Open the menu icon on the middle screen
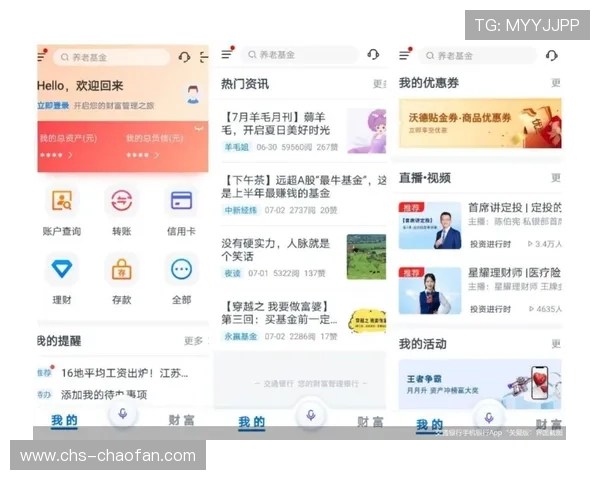This screenshot has width=600, height=480. (228, 54)
